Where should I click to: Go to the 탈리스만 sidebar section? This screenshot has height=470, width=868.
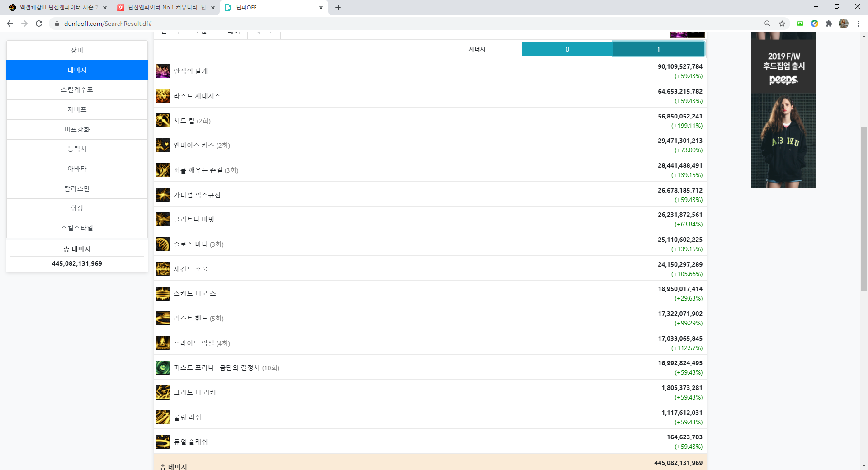click(x=77, y=188)
